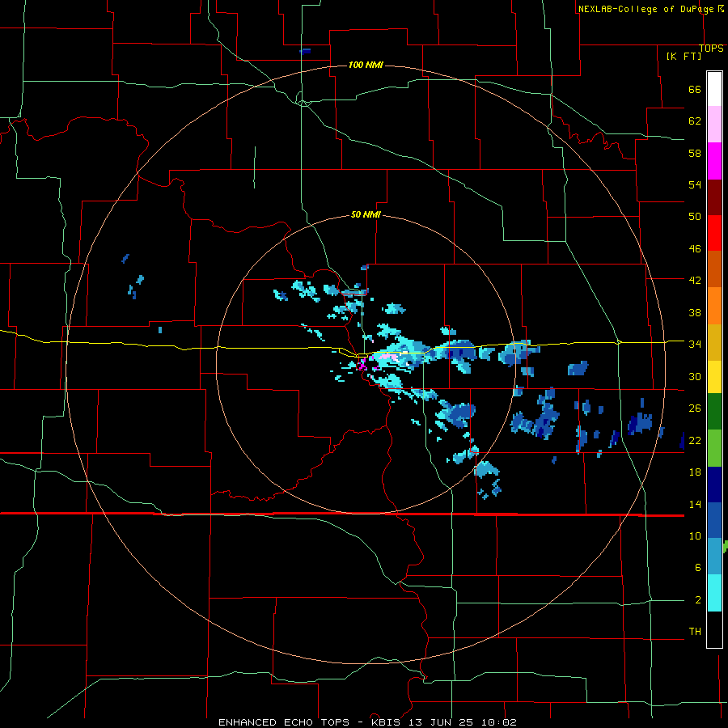The image size is (728, 728).
Task: Click the white color swatch above the 66 label
Action: coord(714,89)
